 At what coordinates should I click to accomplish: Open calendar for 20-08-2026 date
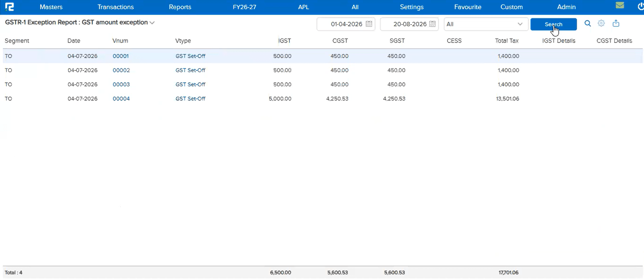(x=433, y=24)
